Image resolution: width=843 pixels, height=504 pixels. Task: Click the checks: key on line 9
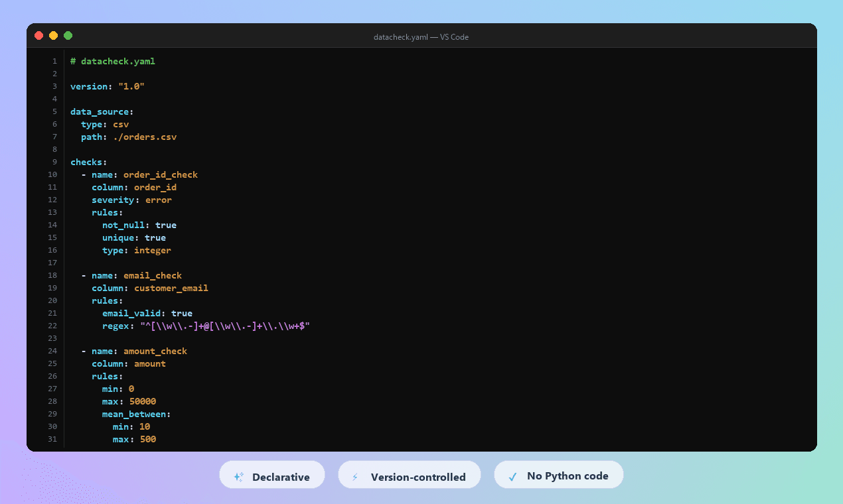coord(87,161)
